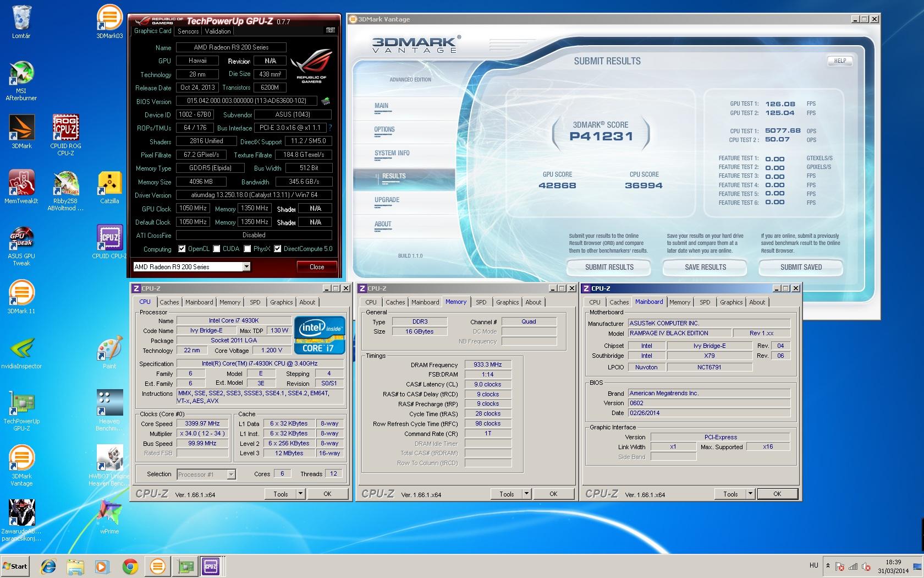
Task: Open the Upgrade section in 3DMark Vantage
Action: tap(387, 200)
